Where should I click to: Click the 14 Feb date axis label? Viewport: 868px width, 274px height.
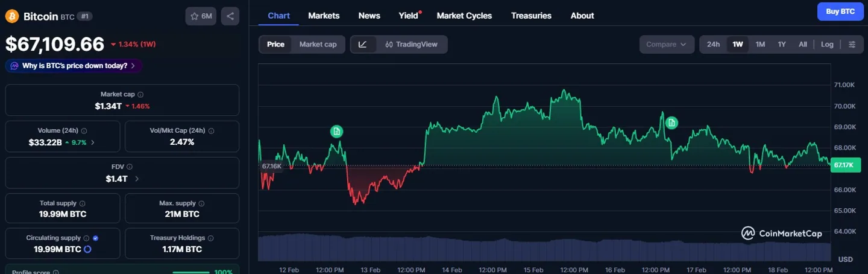pos(452,270)
